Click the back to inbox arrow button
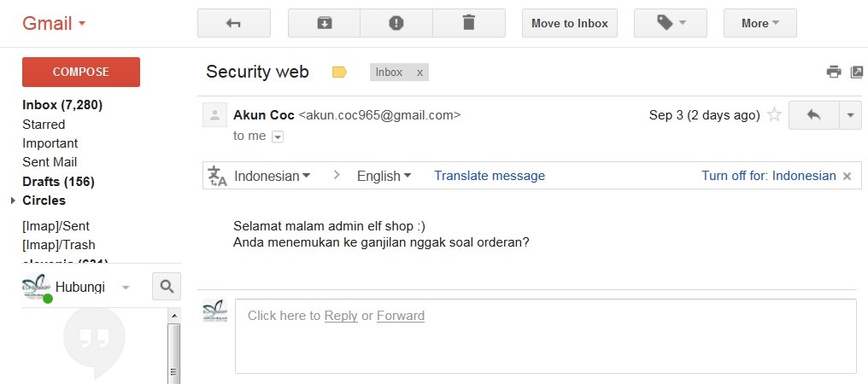 (x=233, y=23)
